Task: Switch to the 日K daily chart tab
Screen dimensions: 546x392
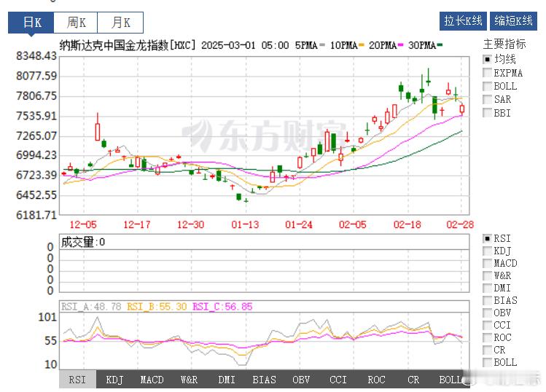Action: [31, 23]
